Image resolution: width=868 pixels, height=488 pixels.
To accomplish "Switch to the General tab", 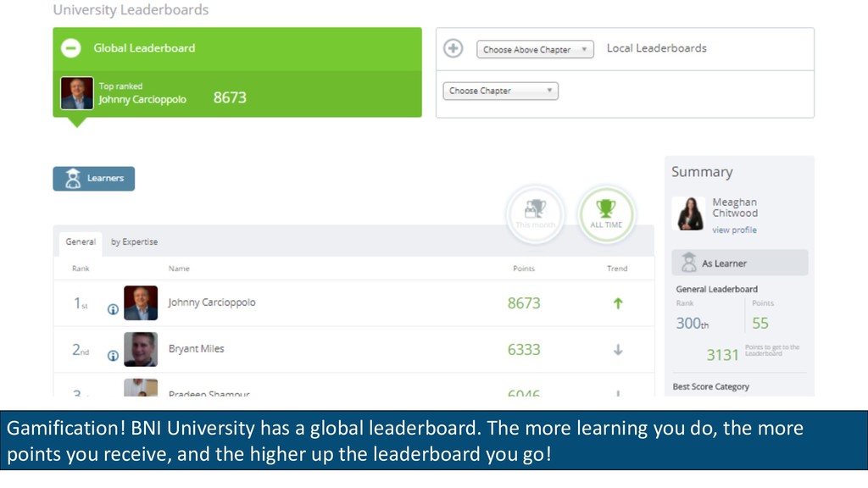I will coord(81,242).
